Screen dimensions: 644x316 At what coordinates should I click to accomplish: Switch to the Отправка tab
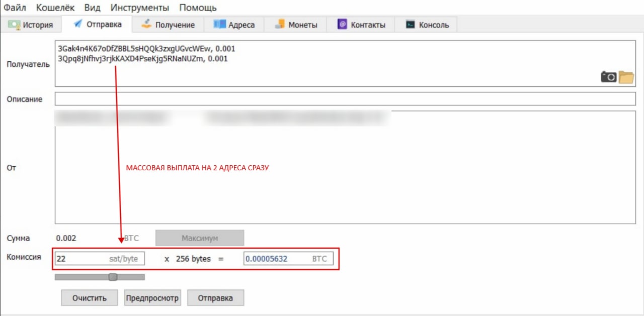pyautogui.click(x=98, y=25)
